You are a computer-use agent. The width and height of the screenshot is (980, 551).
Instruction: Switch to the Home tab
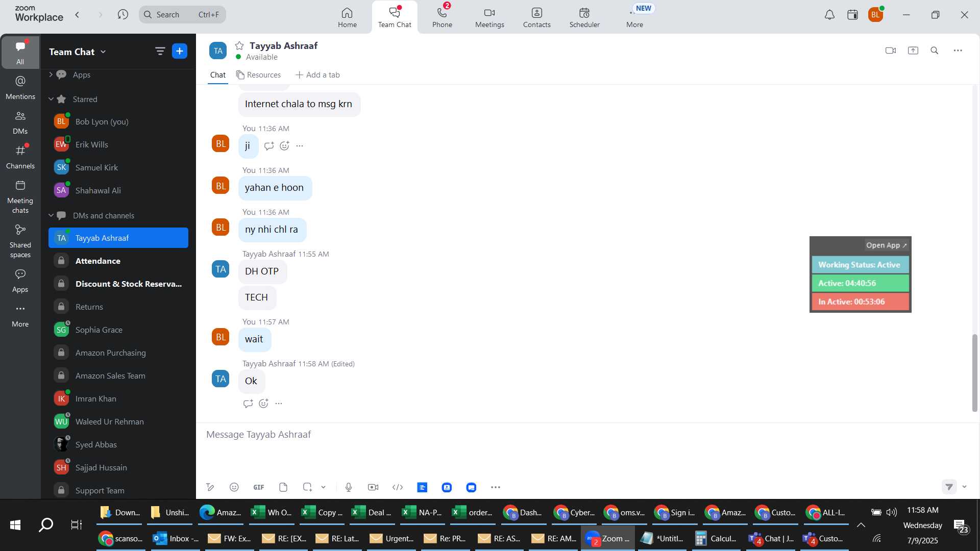point(347,17)
